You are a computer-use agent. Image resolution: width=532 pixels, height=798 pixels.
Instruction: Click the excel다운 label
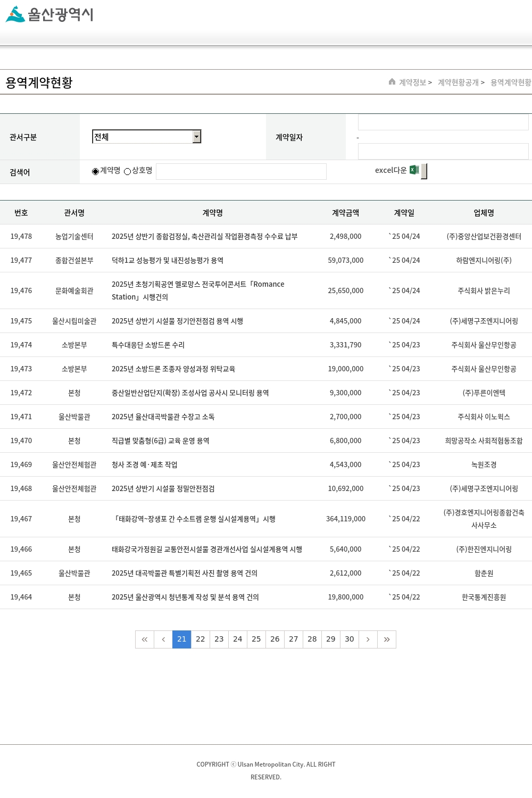point(390,170)
